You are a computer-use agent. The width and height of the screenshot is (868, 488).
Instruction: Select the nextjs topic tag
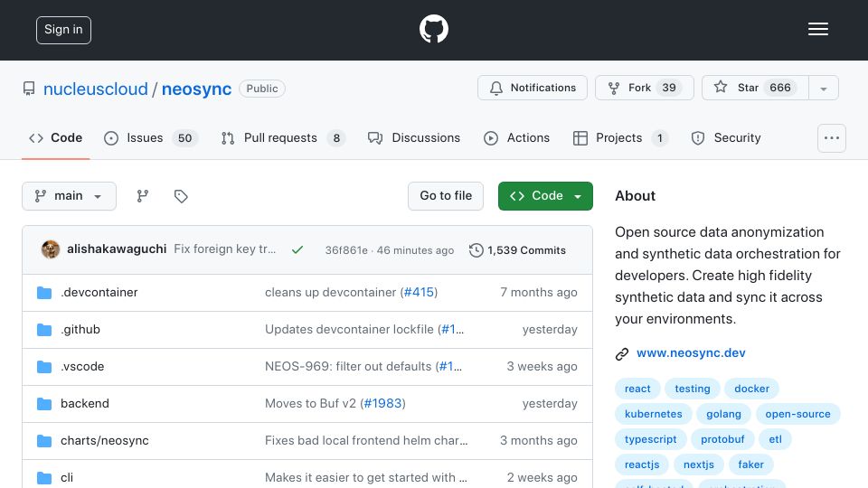pos(699,465)
